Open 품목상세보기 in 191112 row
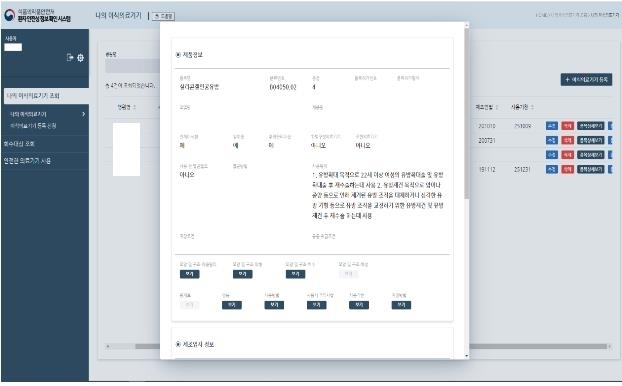This screenshot has width=622, height=386. click(590, 169)
